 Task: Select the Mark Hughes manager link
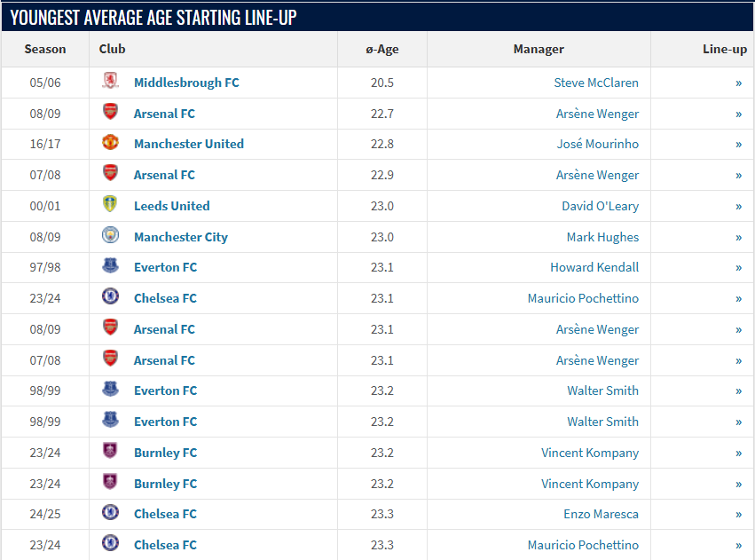[602, 237]
